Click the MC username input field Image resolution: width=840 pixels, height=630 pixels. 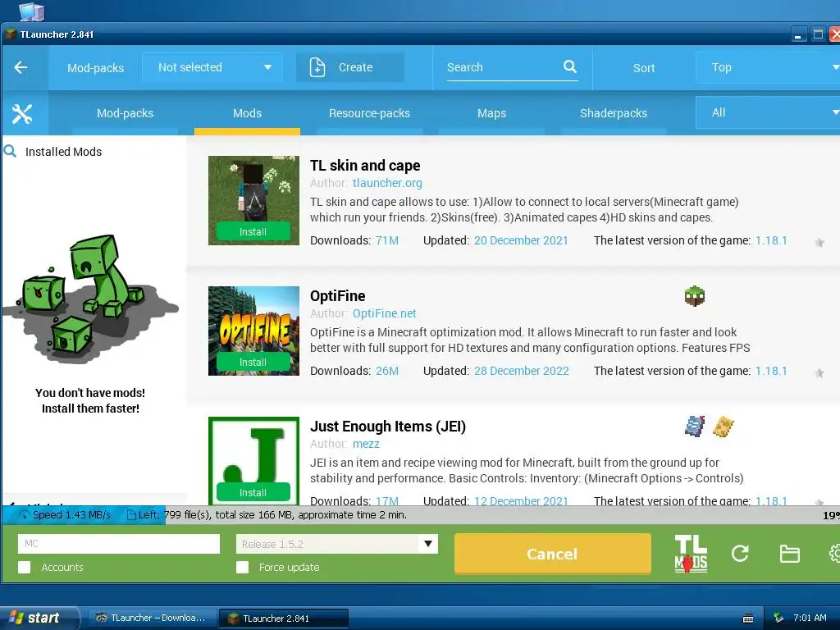tap(118, 544)
